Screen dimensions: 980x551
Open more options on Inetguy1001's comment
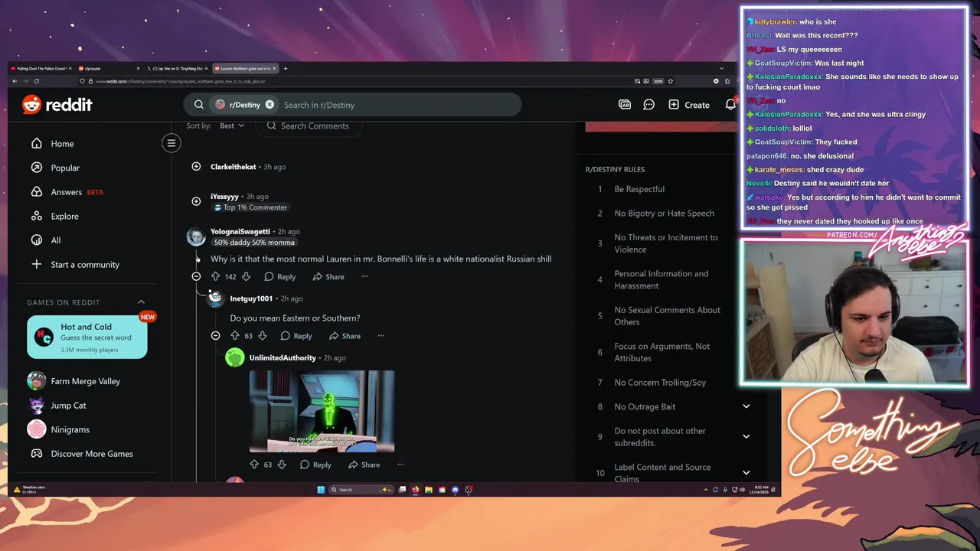(381, 336)
